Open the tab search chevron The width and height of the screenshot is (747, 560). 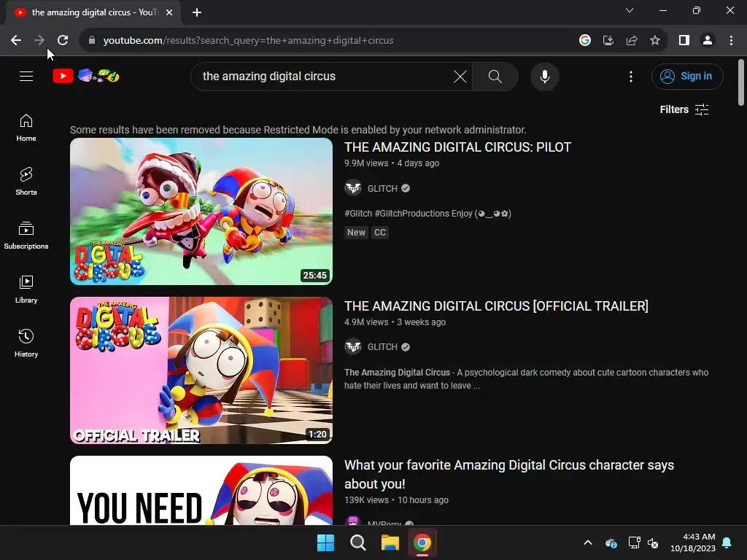click(630, 10)
